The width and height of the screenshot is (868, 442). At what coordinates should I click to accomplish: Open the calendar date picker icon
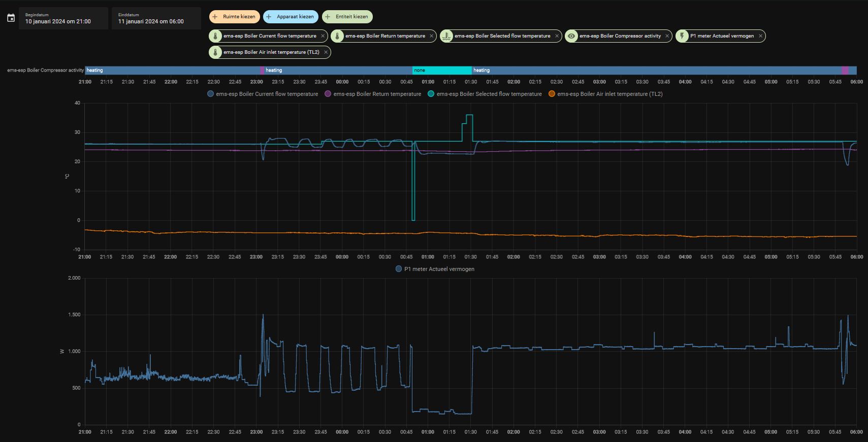point(11,18)
